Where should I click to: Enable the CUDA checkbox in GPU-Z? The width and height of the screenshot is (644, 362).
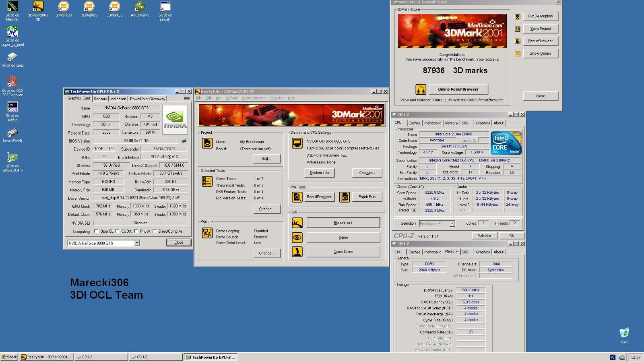click(118, 231)
